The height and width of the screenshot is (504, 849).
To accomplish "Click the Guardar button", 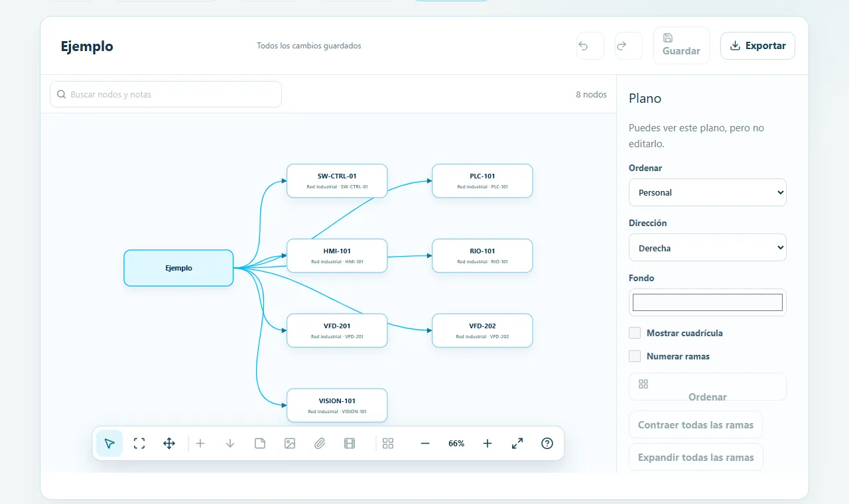I will [x=681, y=46].
